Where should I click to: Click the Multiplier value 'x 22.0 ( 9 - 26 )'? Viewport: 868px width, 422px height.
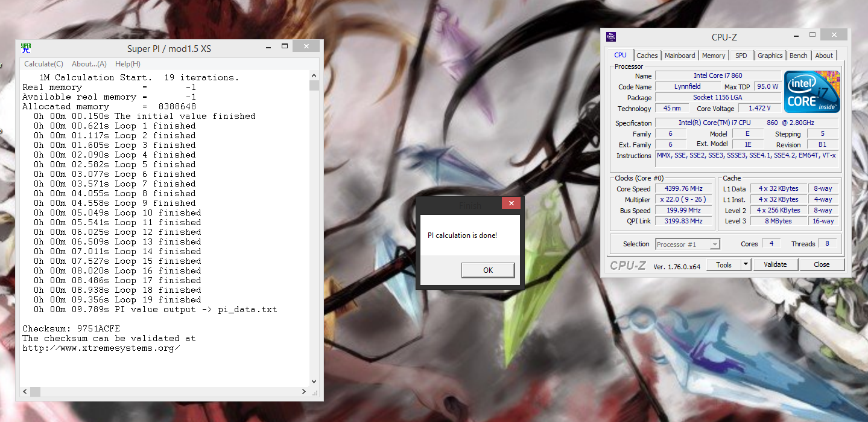[685, 199]
